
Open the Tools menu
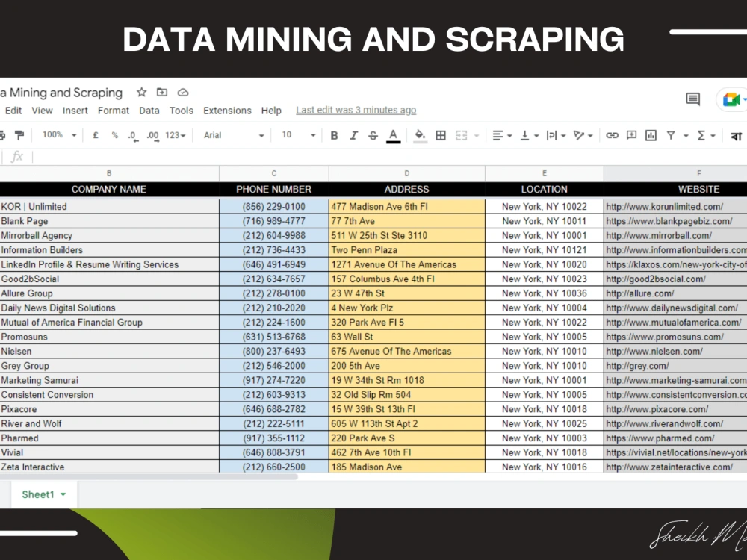click(x=182, y=111)
